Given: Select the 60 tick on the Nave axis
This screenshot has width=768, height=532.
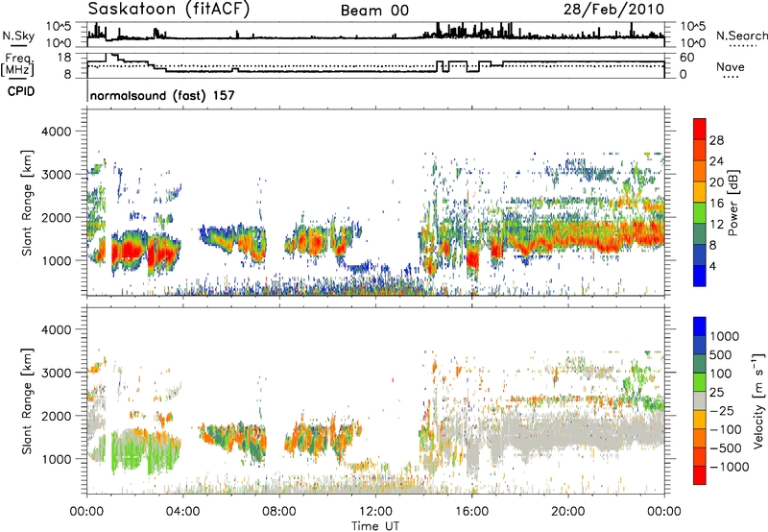Looking at the screenshot, I should coord(687,58).
